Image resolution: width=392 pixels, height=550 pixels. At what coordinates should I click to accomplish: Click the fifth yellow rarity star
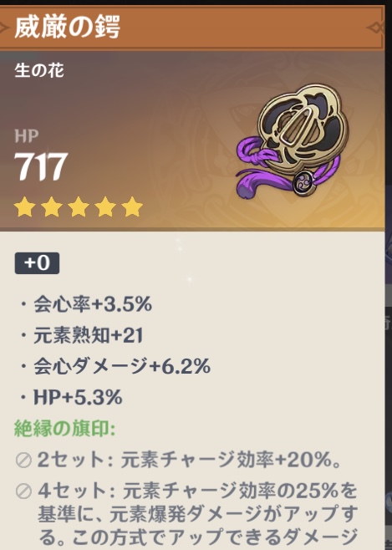[x=132, y=206]
